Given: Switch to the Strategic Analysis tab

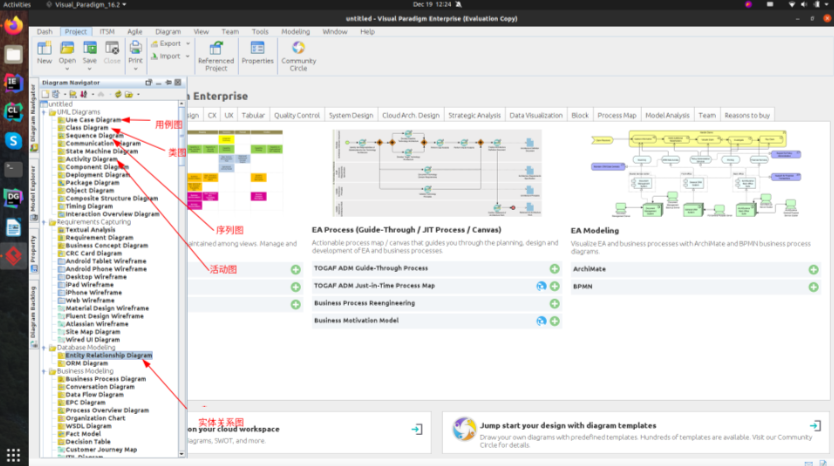Looking at the screenshot, I should 474,115.
